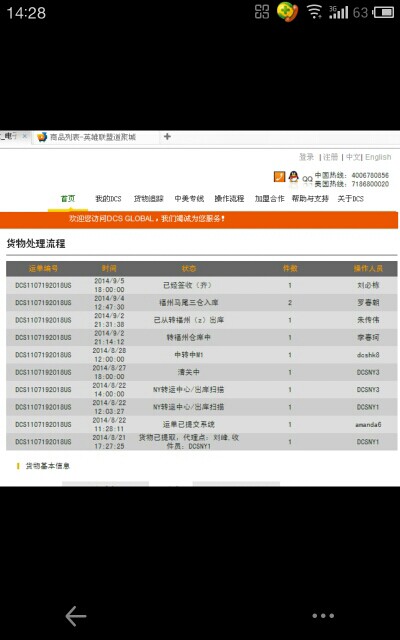Tap the back arrow at the bottom
This screenshot has width=400, height=640.
(x=76, y=616)
